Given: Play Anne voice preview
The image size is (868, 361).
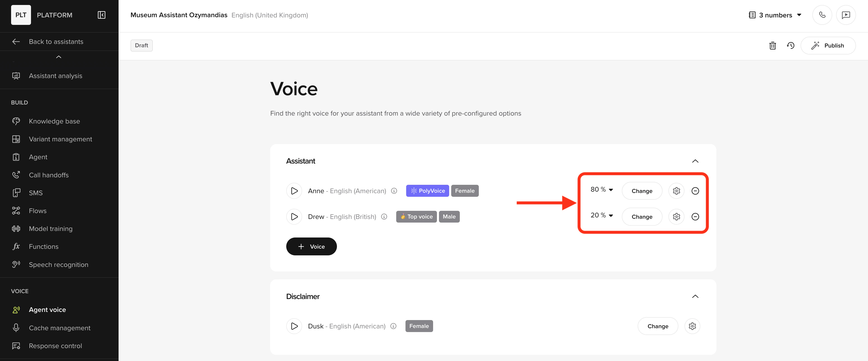Looking at the screenshot, I should [x=294, y=191].
